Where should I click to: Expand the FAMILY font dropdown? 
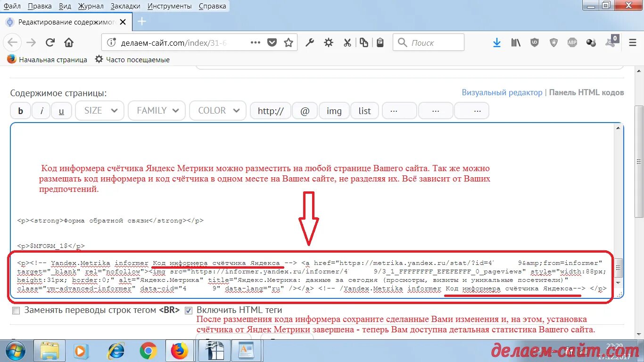[157, 111]
